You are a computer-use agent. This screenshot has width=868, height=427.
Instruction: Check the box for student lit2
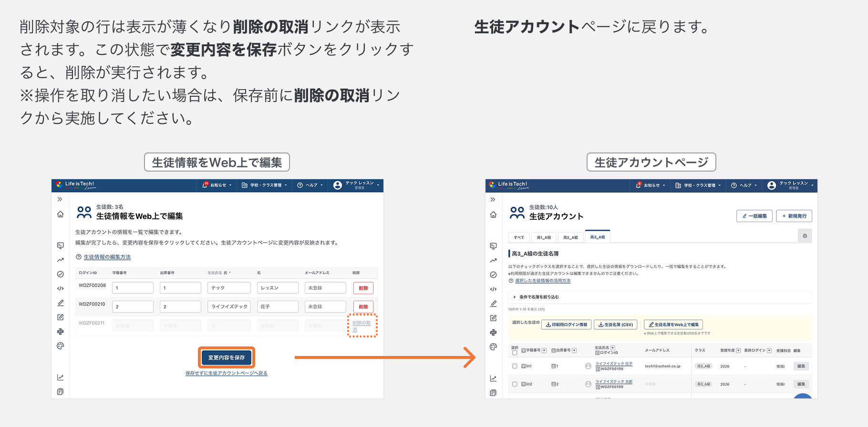click(x=515, y=384)
